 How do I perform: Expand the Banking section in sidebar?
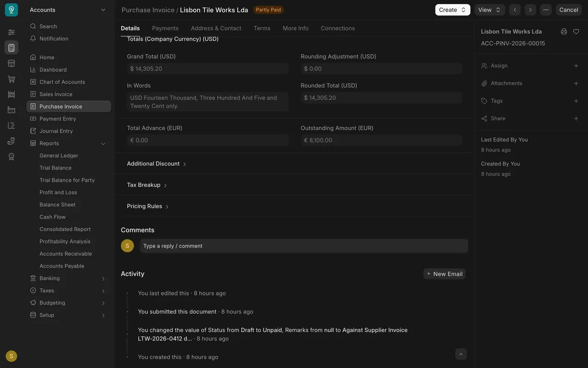103,279
